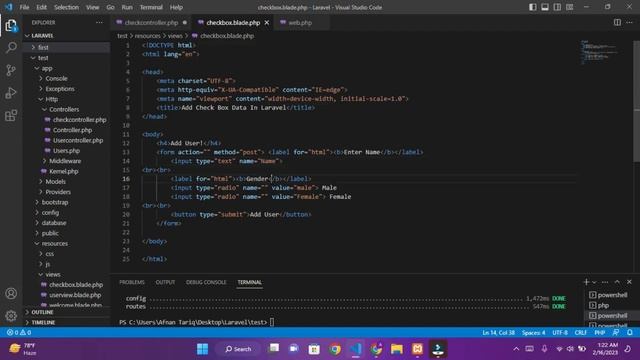Open the Manage gear icon

tap(11, 316)
